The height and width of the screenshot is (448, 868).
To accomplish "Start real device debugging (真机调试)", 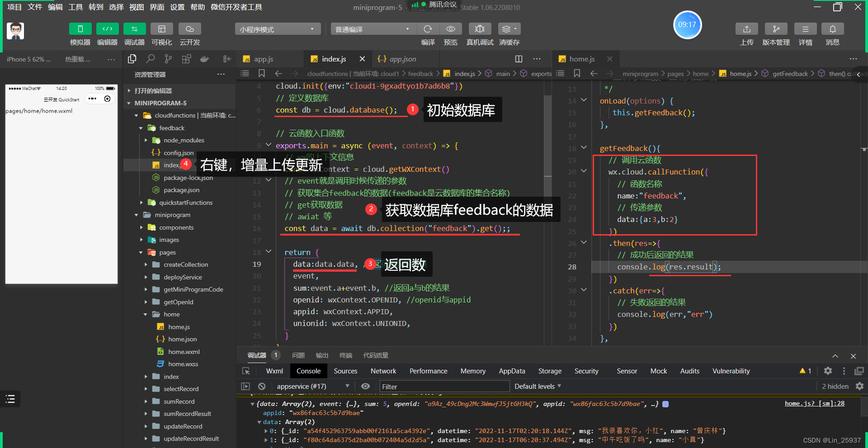I will click(480, 29).
